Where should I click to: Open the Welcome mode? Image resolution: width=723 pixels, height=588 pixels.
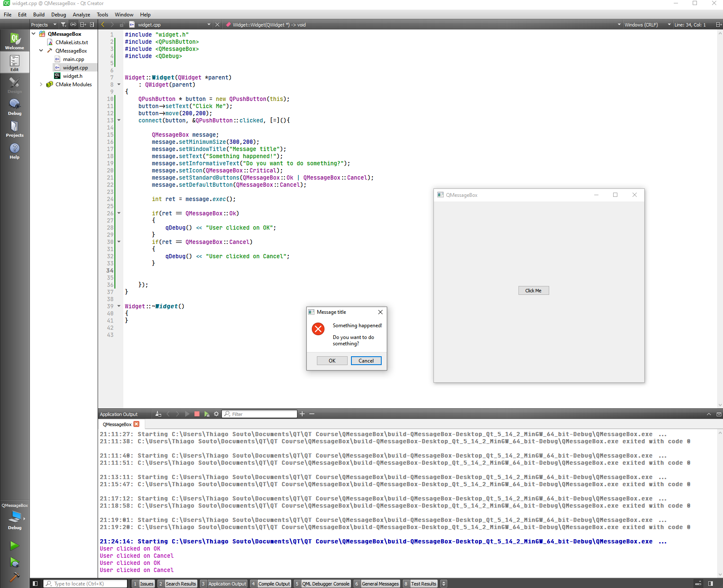tap(15, 41)
